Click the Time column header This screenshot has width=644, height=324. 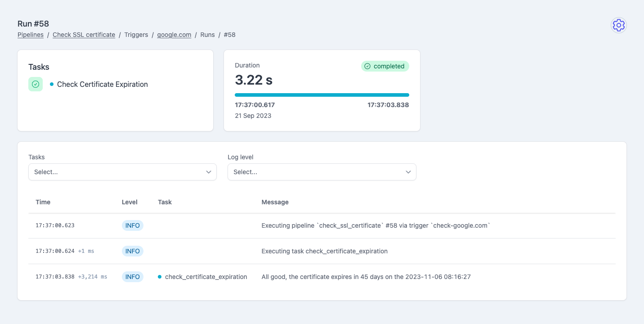point(43,202)
